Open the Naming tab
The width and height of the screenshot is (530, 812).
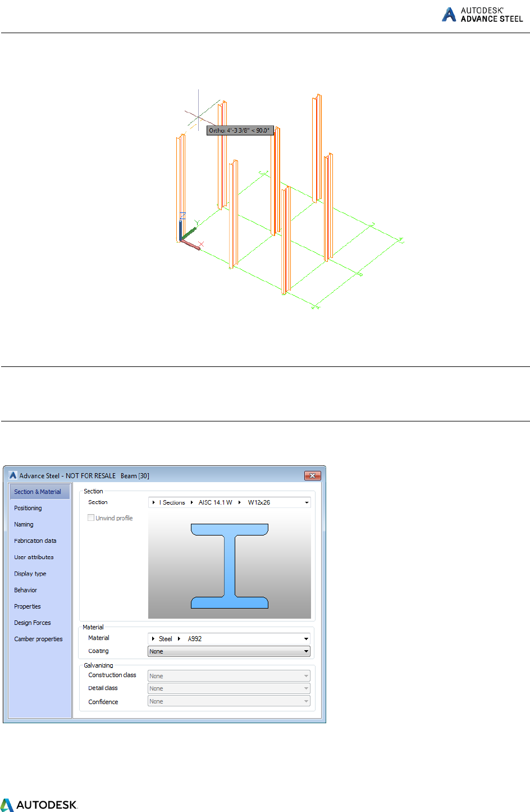point(24,524)
